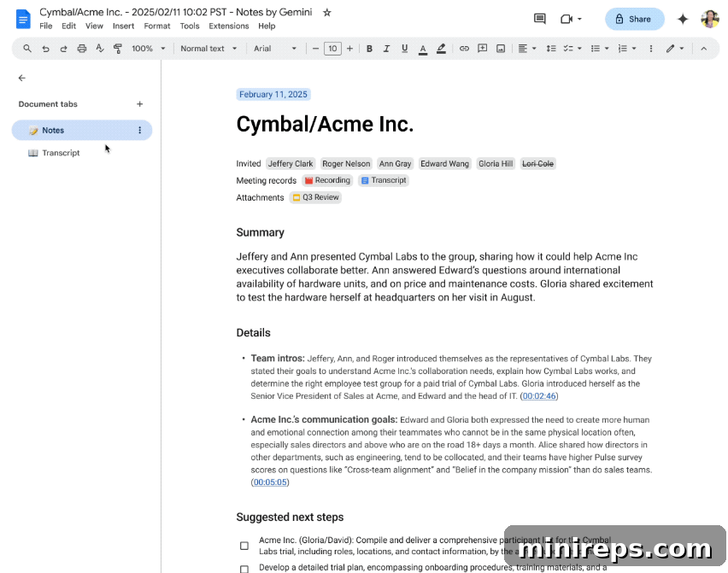Click the video call camera icon
The image size is (728, 573).
(x=566, y=19)
